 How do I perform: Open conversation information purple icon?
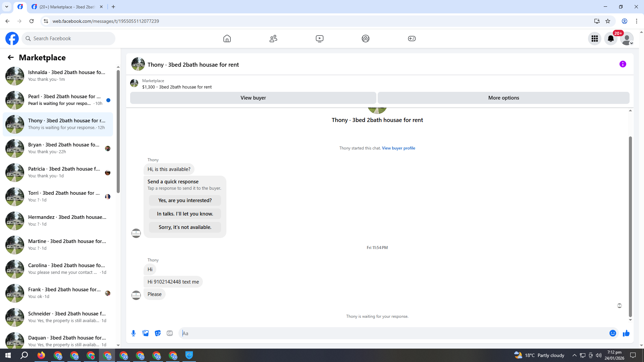click(x=623, y=64)
